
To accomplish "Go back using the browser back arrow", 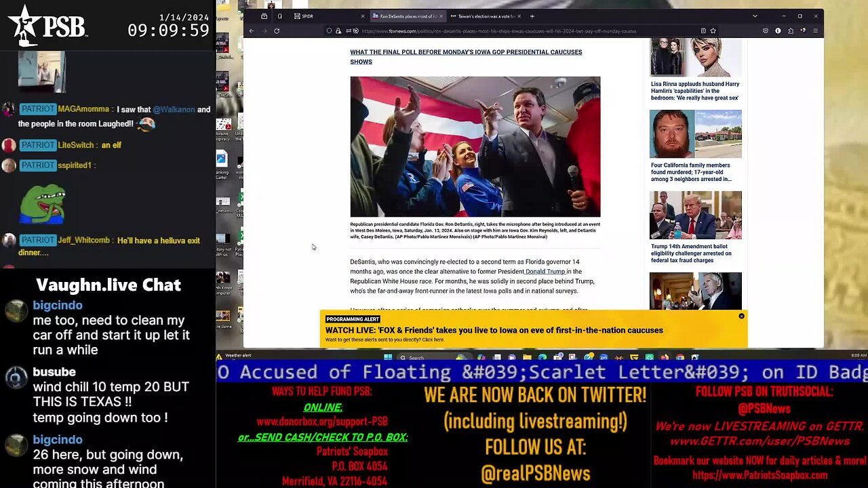I will click(x=252, y=30).
